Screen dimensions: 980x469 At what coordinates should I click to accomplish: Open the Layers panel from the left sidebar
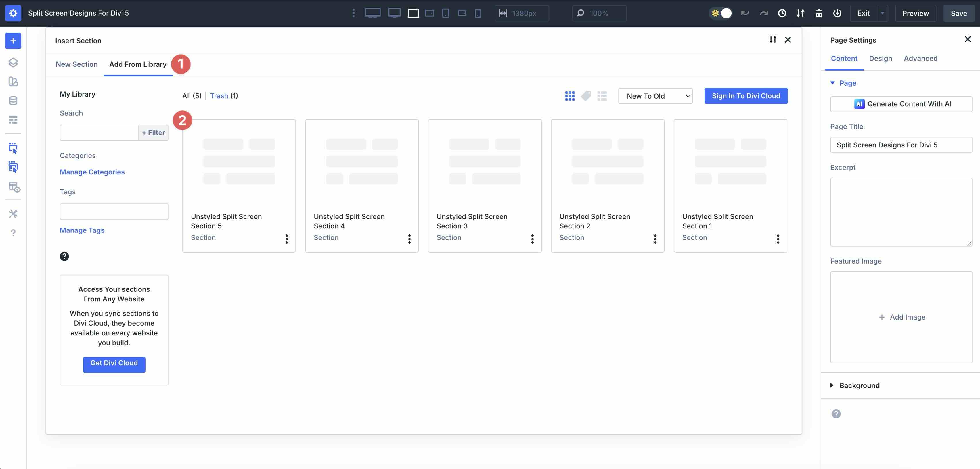[x=13, y=63]
